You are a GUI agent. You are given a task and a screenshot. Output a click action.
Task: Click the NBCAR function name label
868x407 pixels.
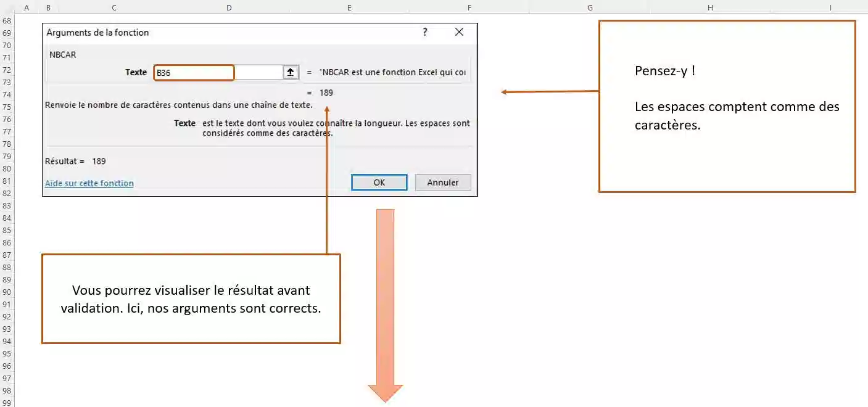pyautogui.click(x=63, y=54)
